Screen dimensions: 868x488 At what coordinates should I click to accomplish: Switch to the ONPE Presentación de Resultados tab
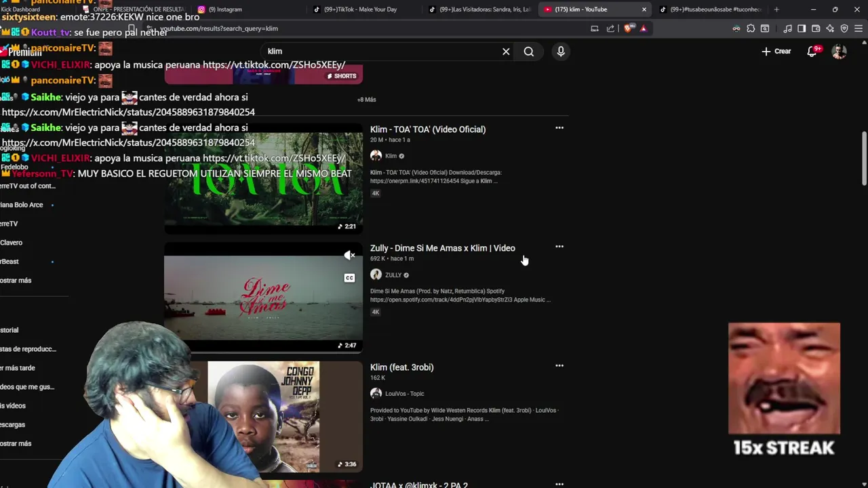(x=135, y=9)
